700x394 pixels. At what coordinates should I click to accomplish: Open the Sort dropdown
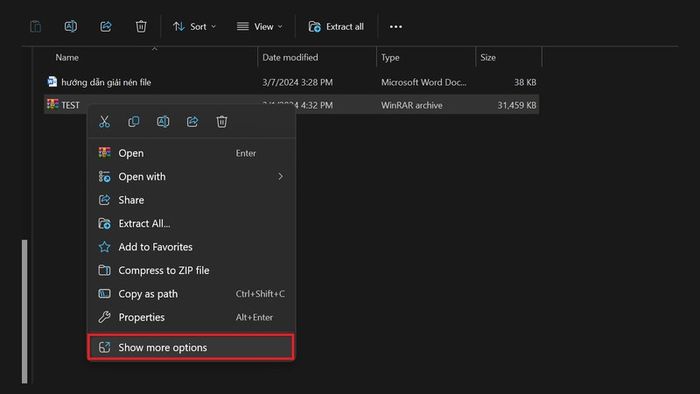(x=194, y=27)
